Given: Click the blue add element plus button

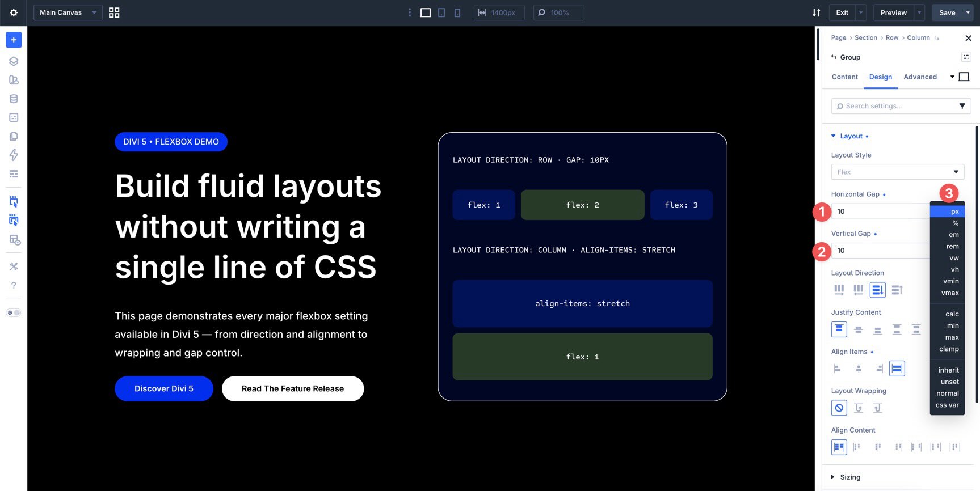Looking at the screenshot, I should 14,40.
